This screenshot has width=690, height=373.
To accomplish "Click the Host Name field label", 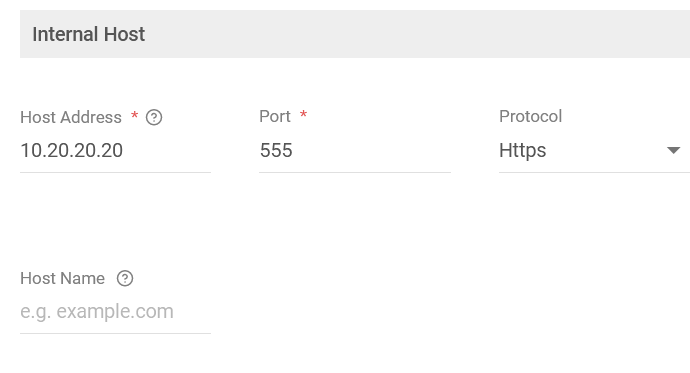I will [62, 278].
